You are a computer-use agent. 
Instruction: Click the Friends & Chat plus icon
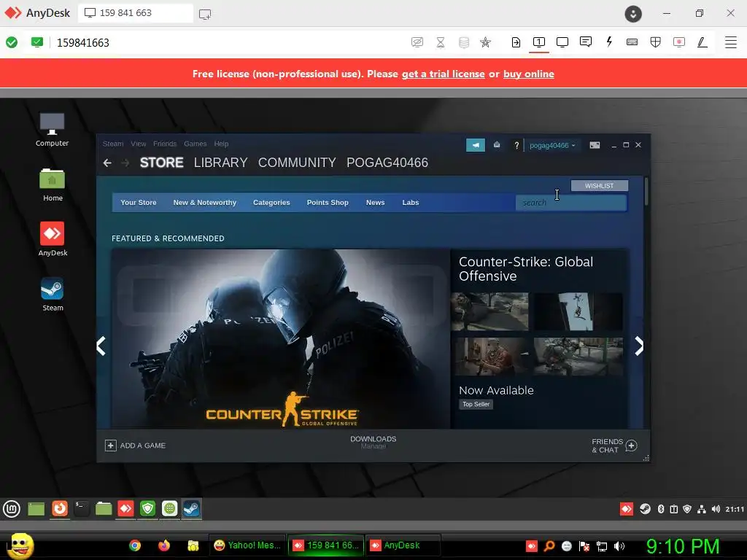631,446
